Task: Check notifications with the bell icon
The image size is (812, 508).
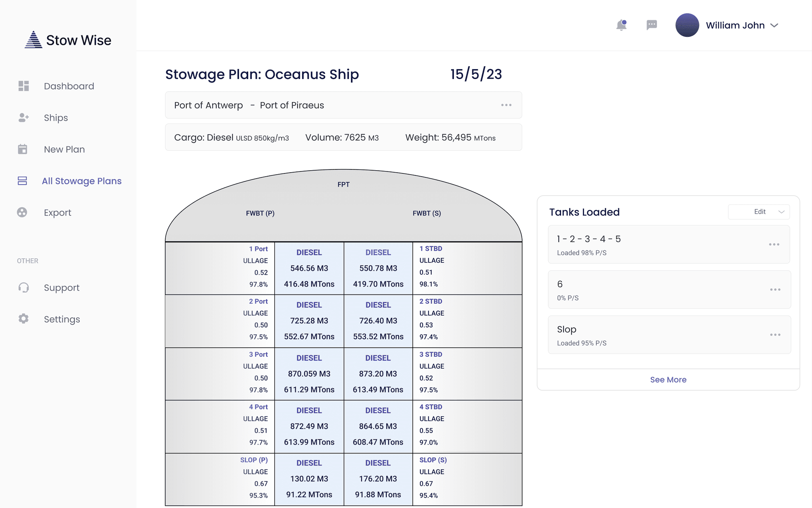Action: click(621, 25)
